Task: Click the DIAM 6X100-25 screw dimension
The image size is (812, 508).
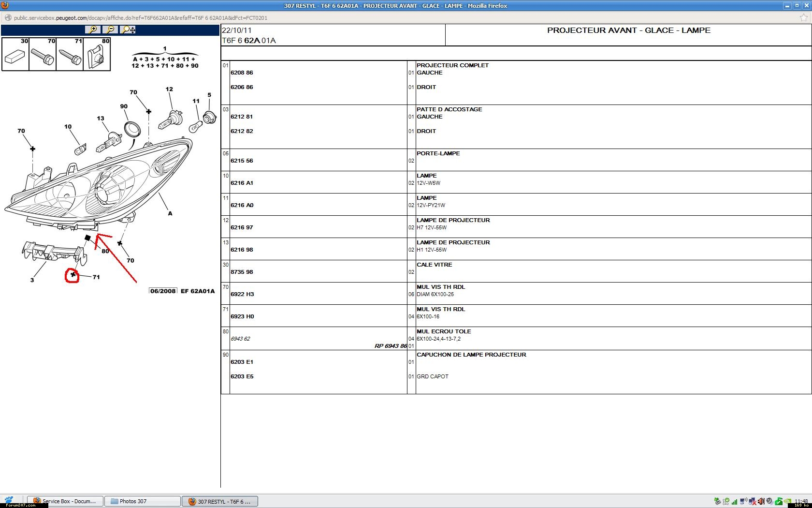Action: click(x=435, y=294)
